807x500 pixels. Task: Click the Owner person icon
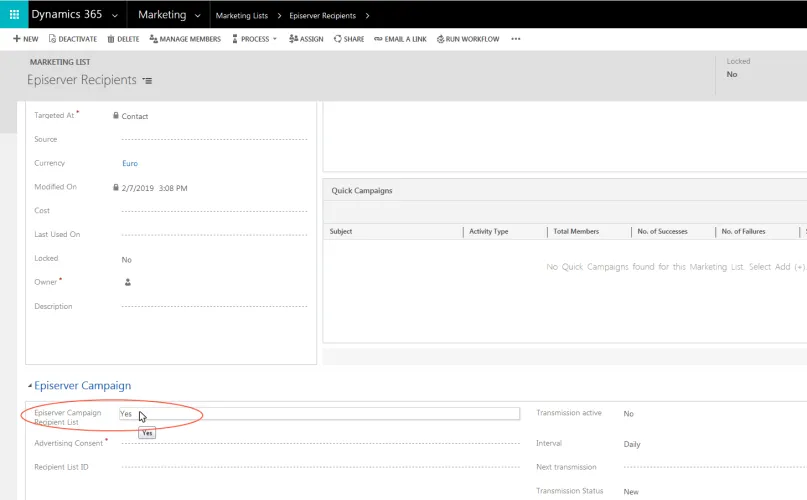[128, 282]
